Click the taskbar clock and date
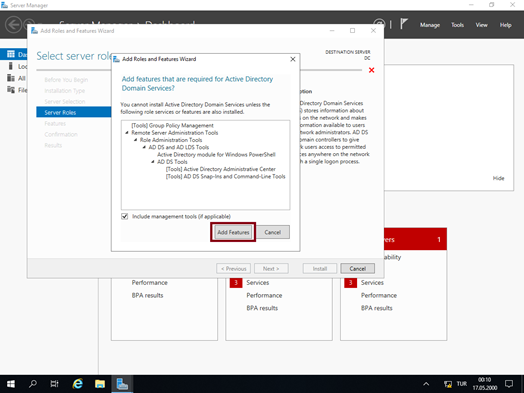 click(485, 384)
